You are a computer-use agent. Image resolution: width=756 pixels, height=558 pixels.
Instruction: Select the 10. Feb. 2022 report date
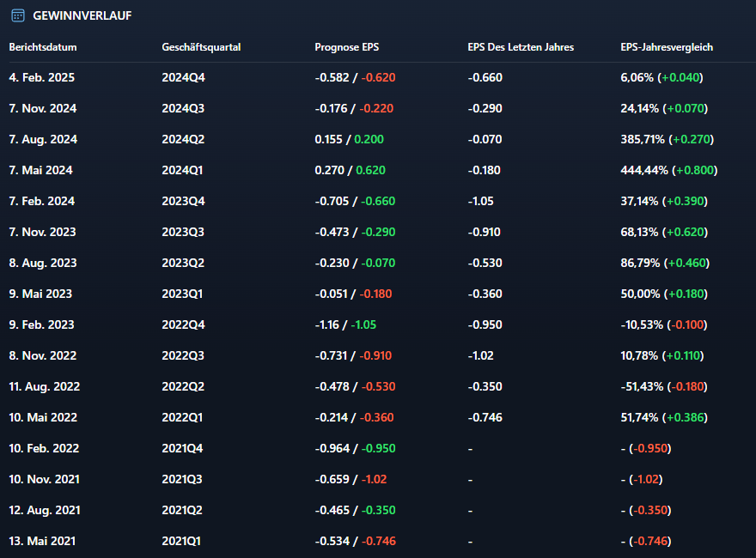coord(45,448)
